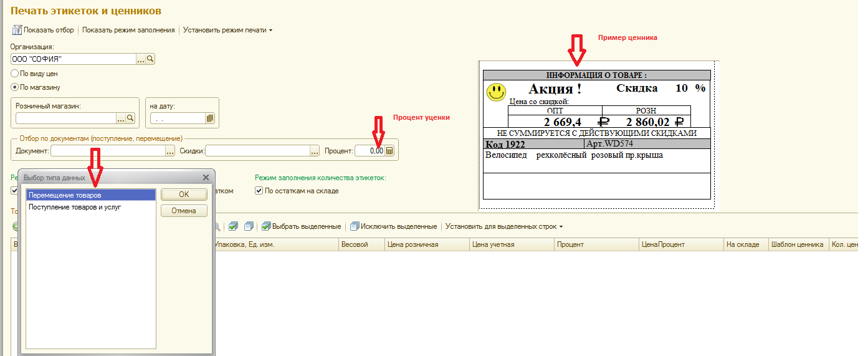Open Документ field ellipsis selection button

coord(169,150)
